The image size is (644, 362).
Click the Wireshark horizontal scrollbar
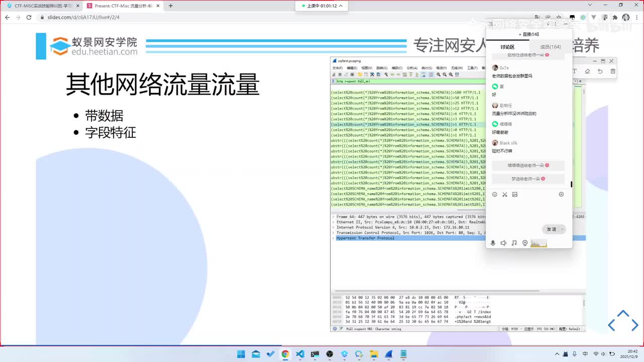[x=437, y=291]
